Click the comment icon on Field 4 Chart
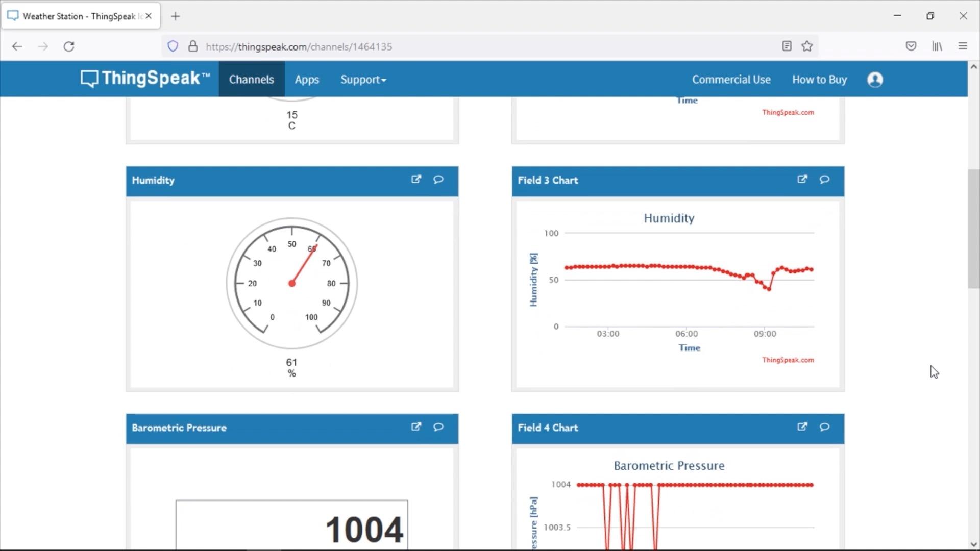Viewport: 980px width, 551px height. tap(824, 427)
